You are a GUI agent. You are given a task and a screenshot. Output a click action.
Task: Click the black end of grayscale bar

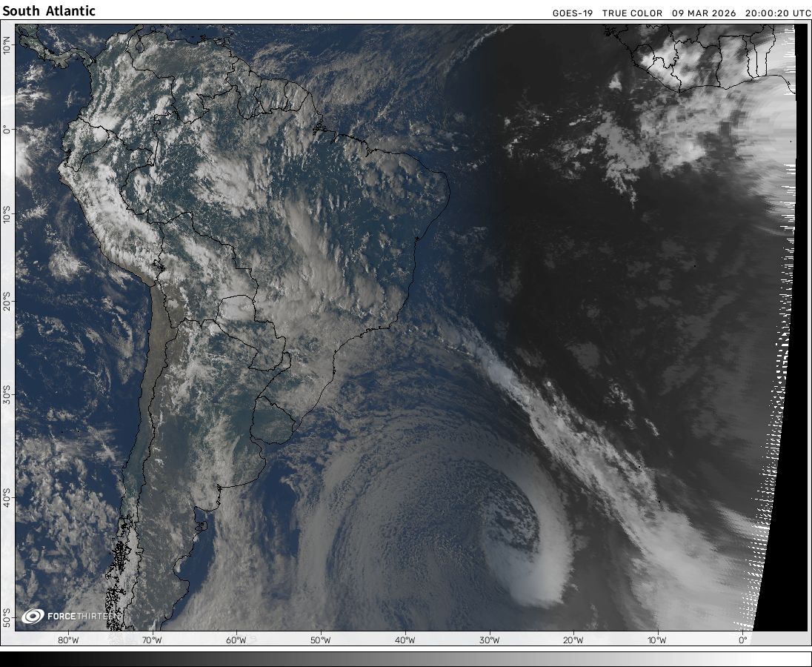tap(11, 658)
